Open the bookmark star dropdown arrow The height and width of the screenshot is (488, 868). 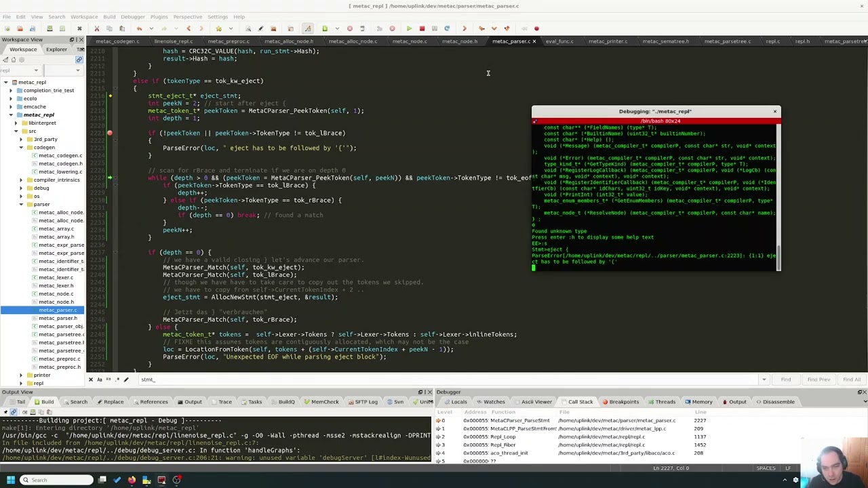[231, 28]
